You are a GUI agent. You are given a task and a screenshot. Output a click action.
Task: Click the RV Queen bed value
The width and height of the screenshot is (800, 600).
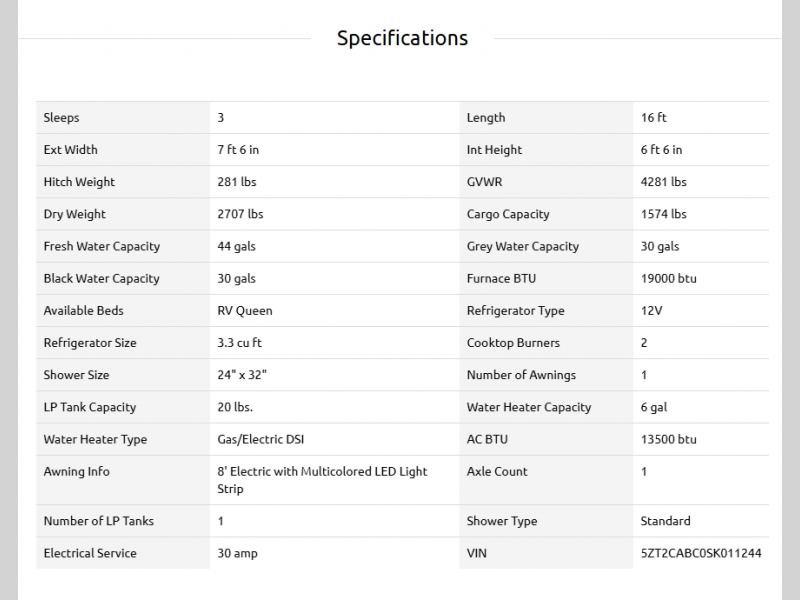[x=245, y=310]
